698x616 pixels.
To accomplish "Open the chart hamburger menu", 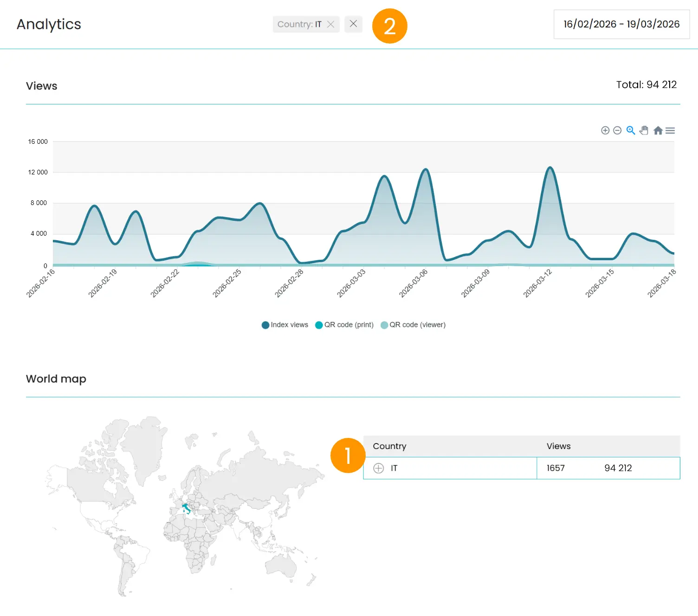I will point(670,130).
